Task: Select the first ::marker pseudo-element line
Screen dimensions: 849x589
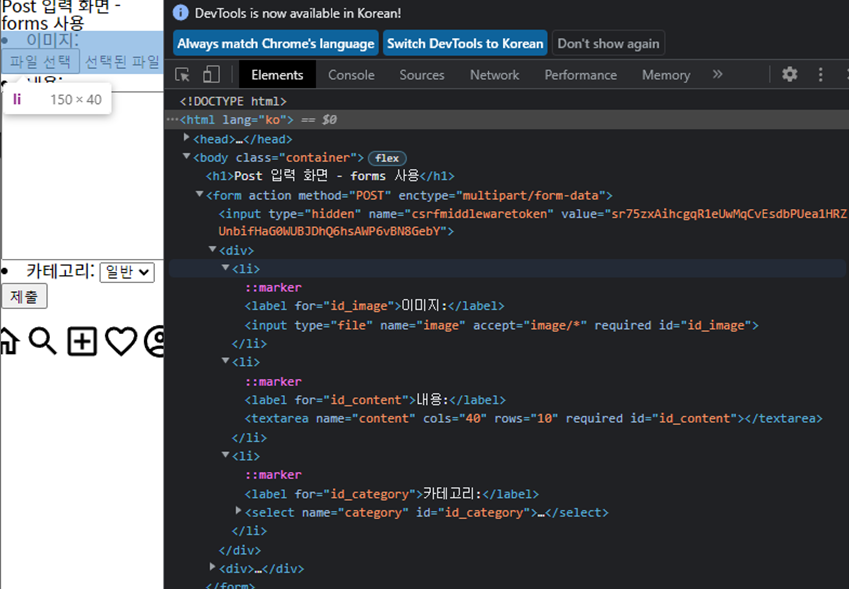Action: coord(273,287)
